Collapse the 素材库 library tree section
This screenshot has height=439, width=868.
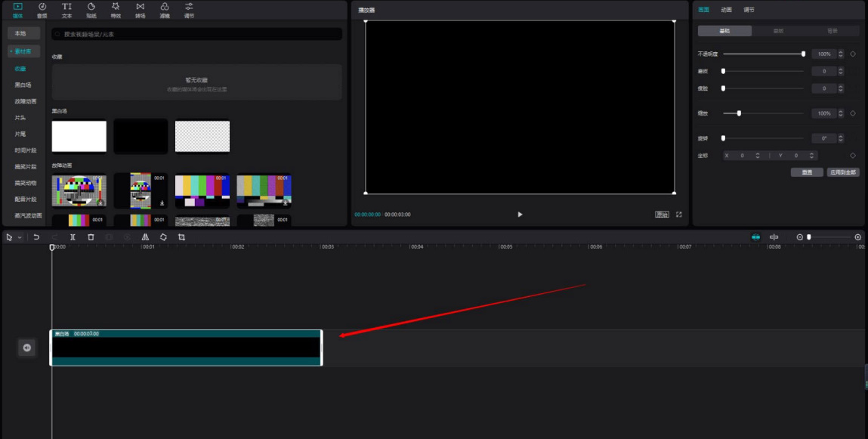tap(23, 51)
